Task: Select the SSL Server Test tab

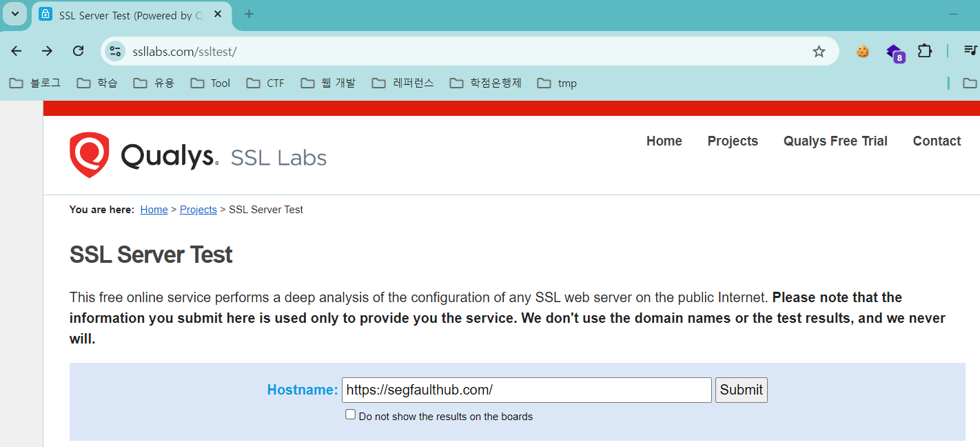Action: pos(131,15)
